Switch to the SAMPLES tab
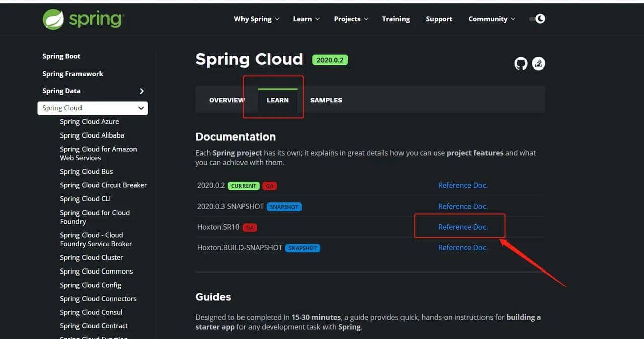The width and height of the screenshot is (644, 339). point(326,100)
